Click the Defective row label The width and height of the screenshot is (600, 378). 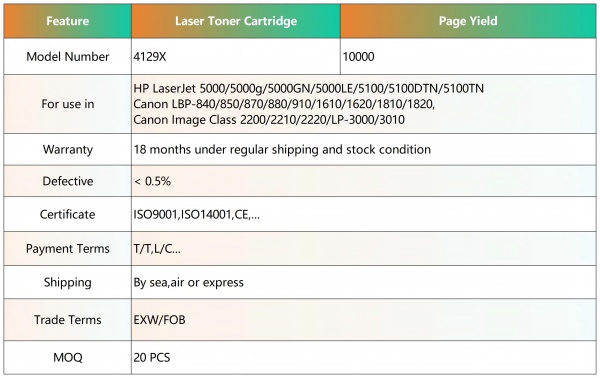pyautogui.click(x=68, y=181)
